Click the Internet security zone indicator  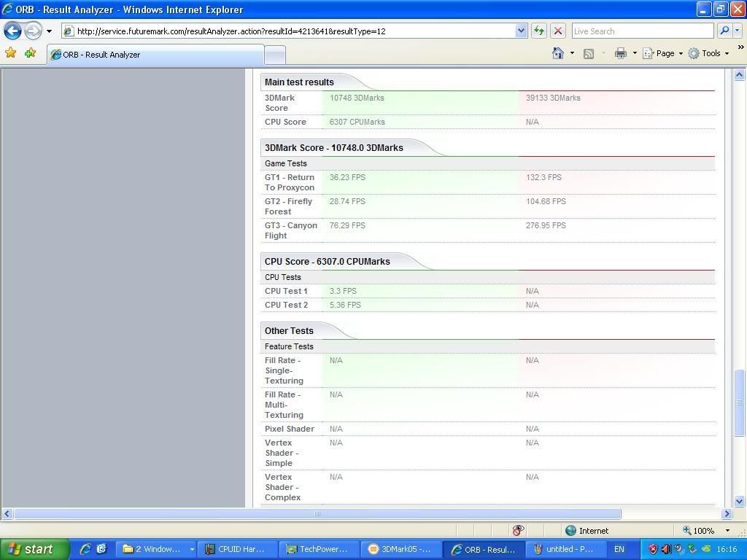pyautogui.click(x=587, y=531)
